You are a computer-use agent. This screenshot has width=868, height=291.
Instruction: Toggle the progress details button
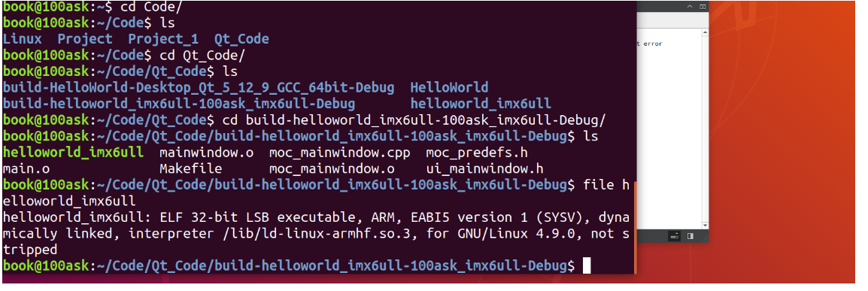[675, 236]
